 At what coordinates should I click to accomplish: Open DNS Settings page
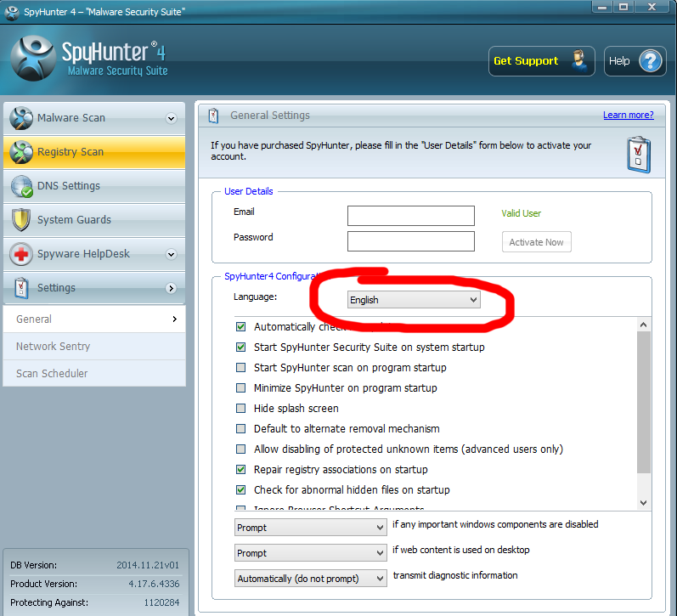[94, 186]
